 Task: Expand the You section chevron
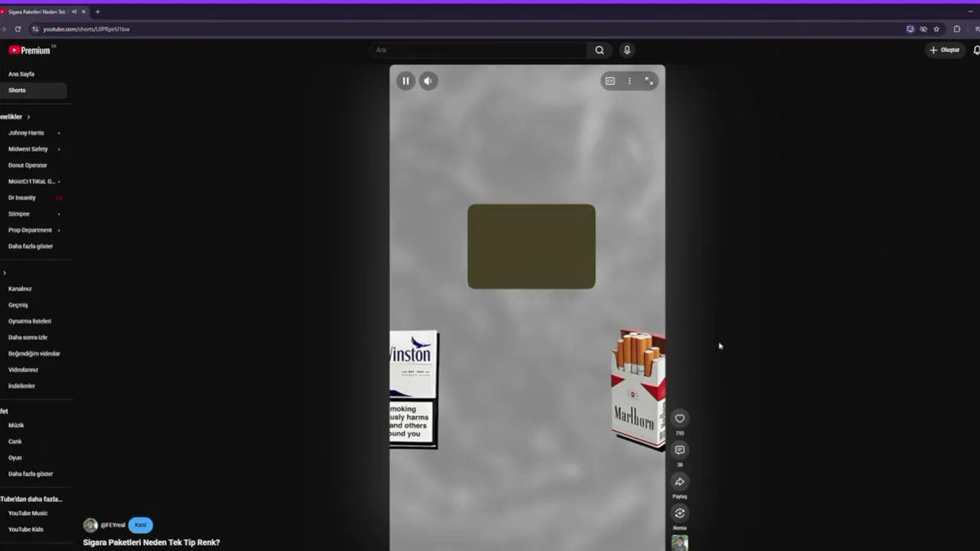pos(5,273)
